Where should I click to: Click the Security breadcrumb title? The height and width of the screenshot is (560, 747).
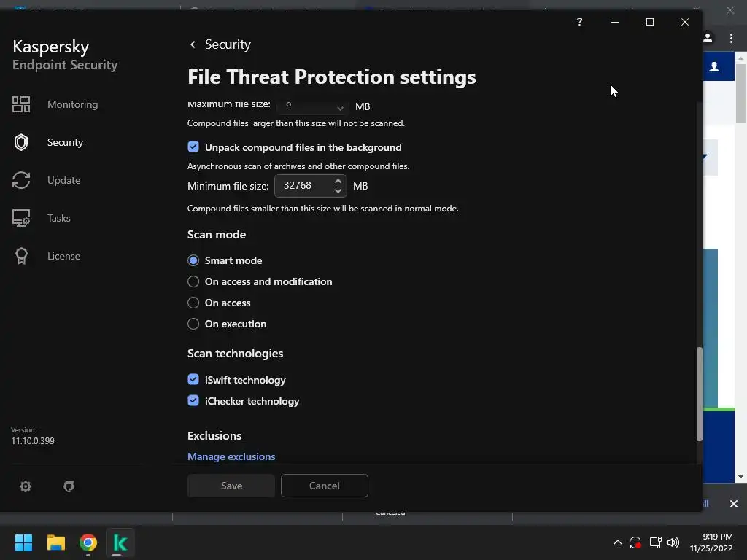[x=228, y=44]
